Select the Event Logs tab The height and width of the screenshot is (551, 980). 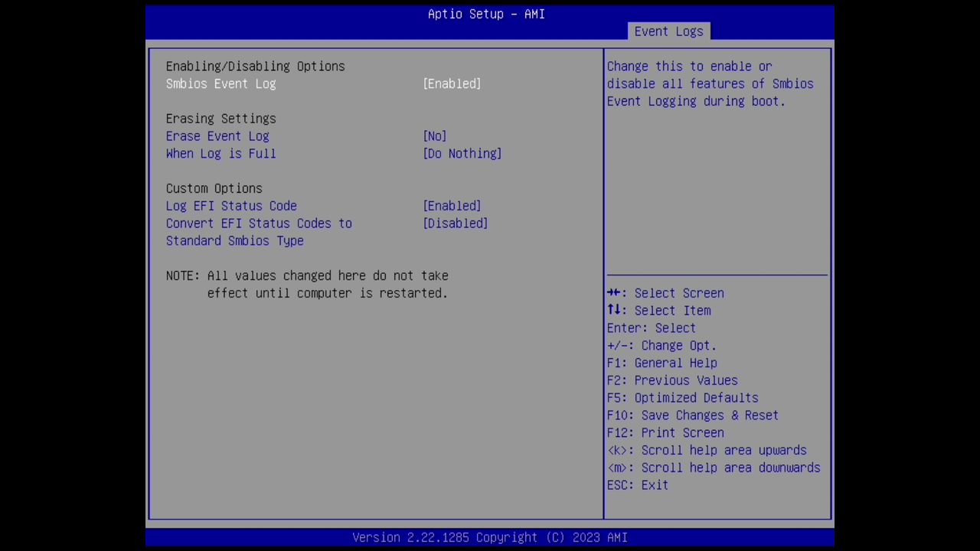coord(668,31)
